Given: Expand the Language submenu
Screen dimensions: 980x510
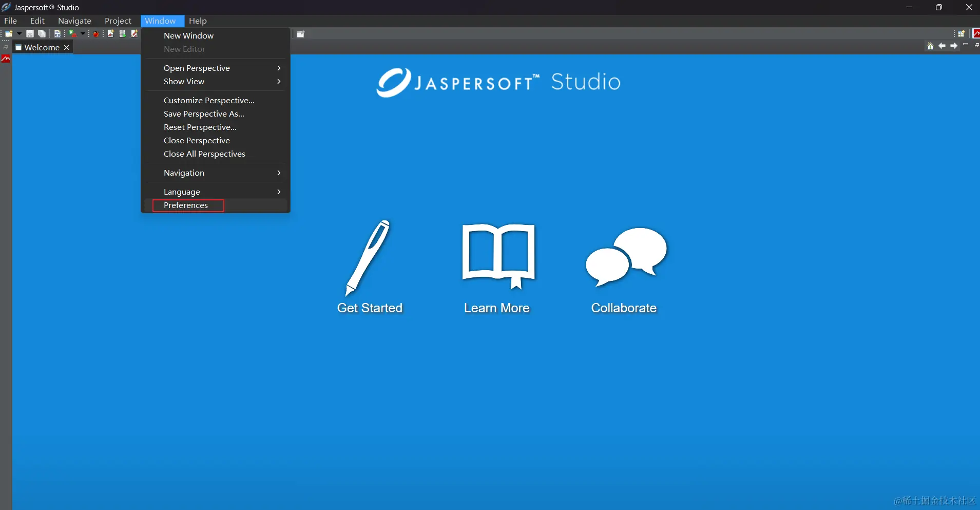Looking at the screenshot, I should (x=215, y=192).
